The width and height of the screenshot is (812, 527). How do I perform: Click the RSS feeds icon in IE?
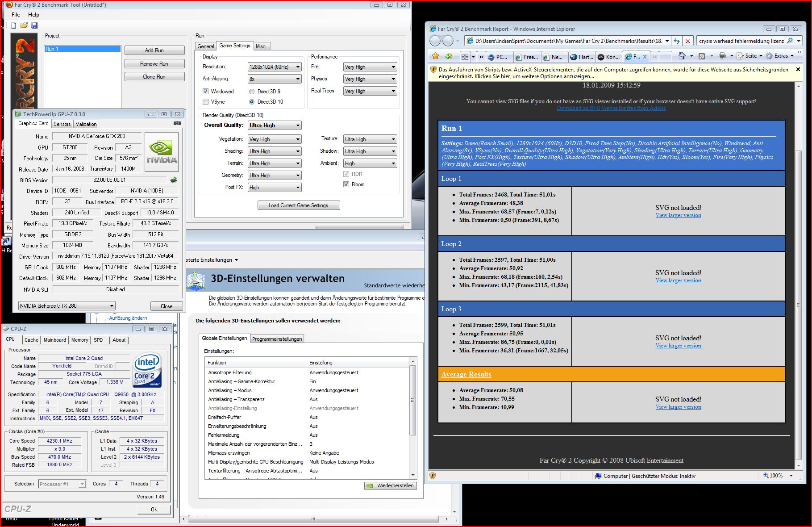[702, 56]
